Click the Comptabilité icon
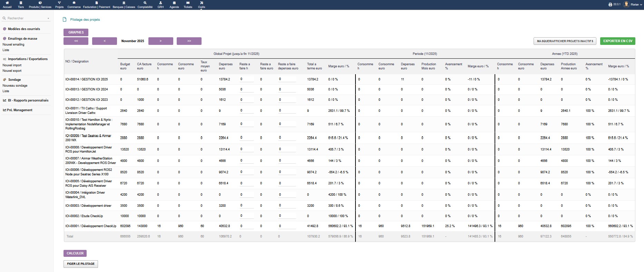 145,3
